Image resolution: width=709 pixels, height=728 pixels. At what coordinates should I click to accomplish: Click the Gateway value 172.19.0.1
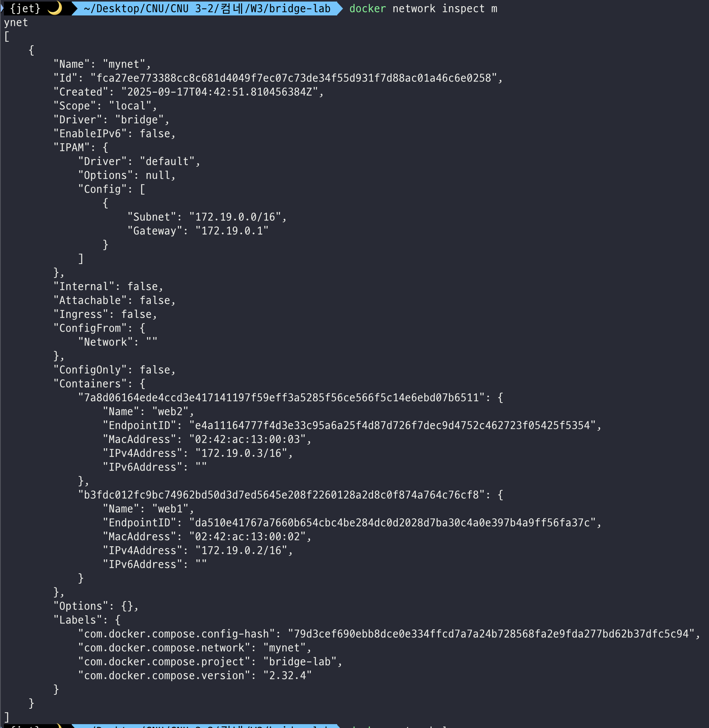tap(232, 231)
